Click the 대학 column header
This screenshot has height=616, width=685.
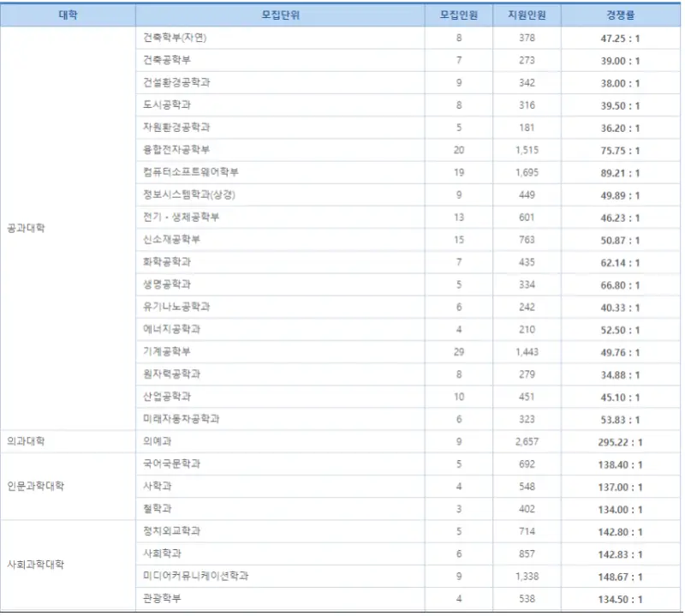tap(68, 15)
